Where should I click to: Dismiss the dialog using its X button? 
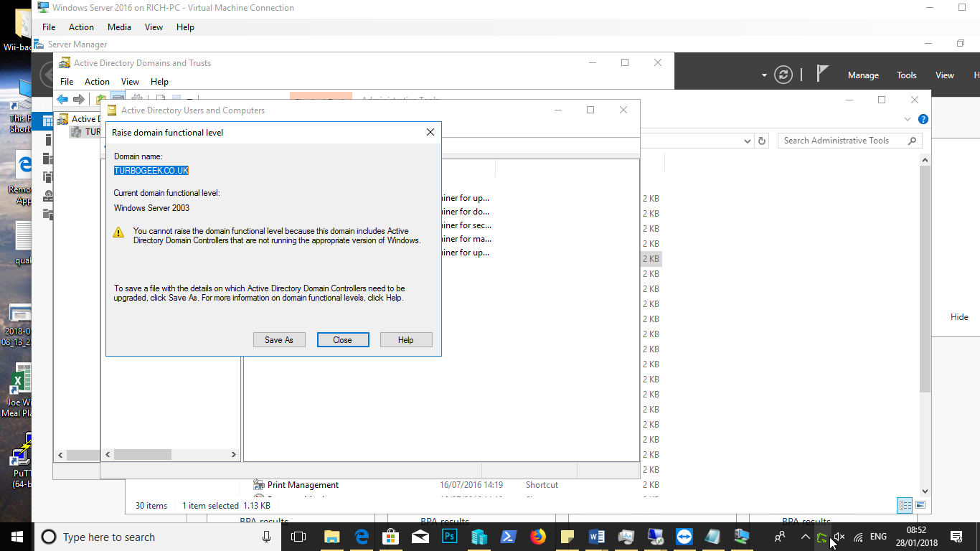430,132
